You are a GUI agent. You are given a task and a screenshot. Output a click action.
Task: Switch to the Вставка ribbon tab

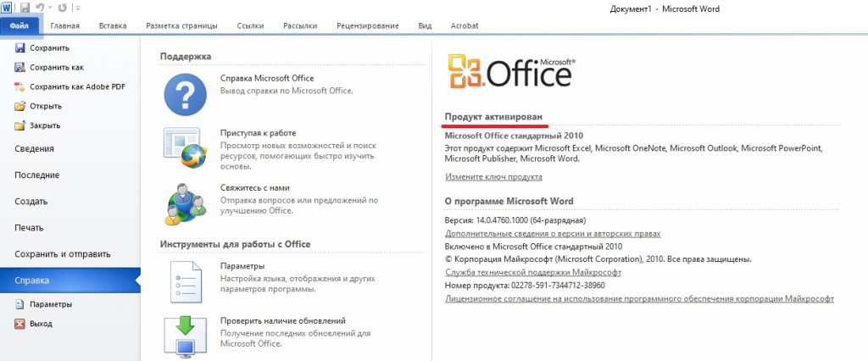(113, 26)
